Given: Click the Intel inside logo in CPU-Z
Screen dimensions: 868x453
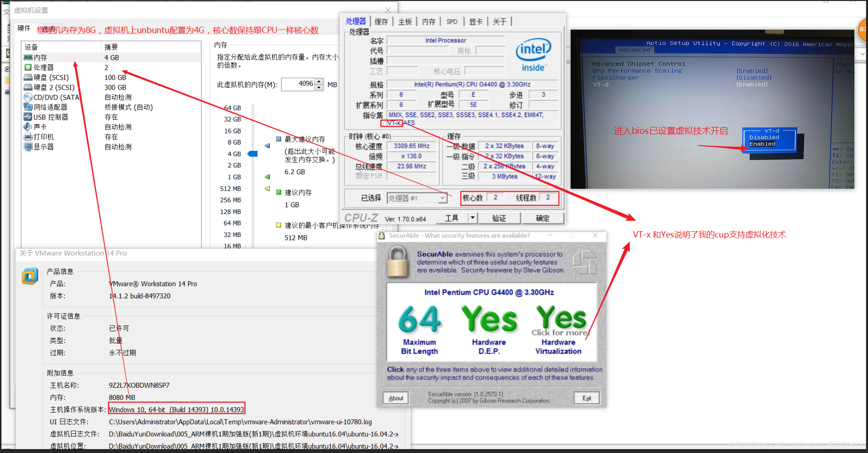Looking at the screenshot, I should [x=533, y=54].
